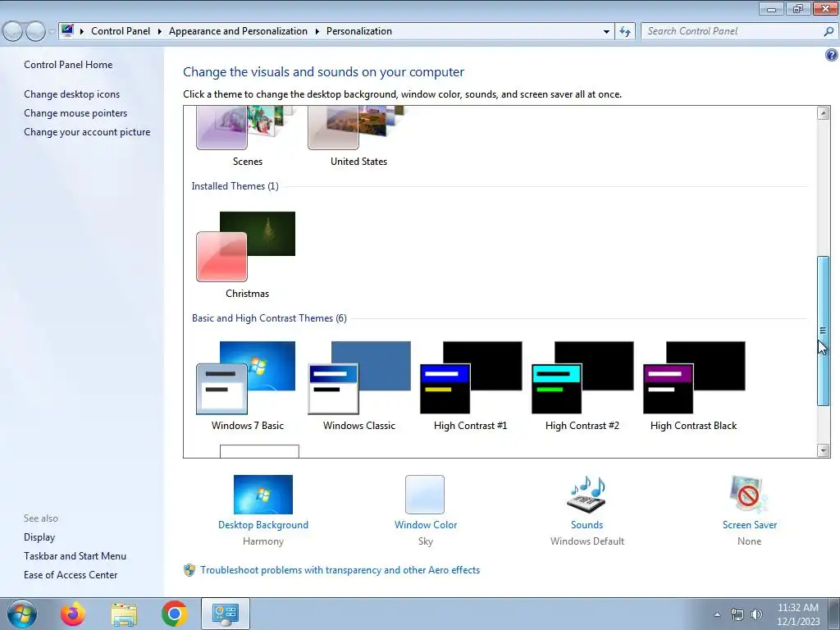Click the theme list scrollbar thumb

coord(824,331)
